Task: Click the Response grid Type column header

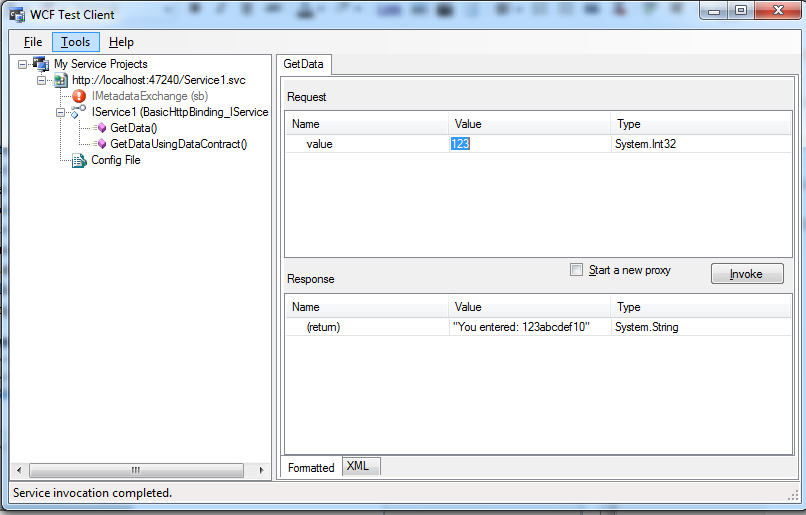Action: (701, 307)
